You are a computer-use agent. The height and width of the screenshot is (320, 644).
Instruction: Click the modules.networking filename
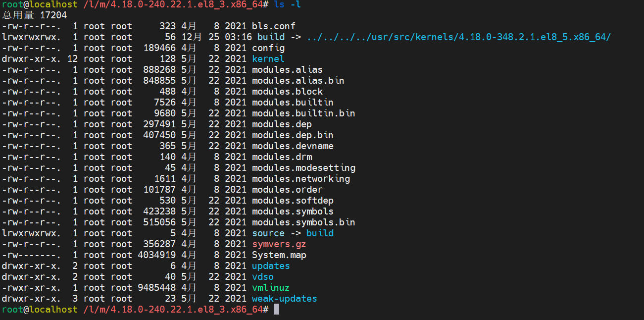pos(301,179)
